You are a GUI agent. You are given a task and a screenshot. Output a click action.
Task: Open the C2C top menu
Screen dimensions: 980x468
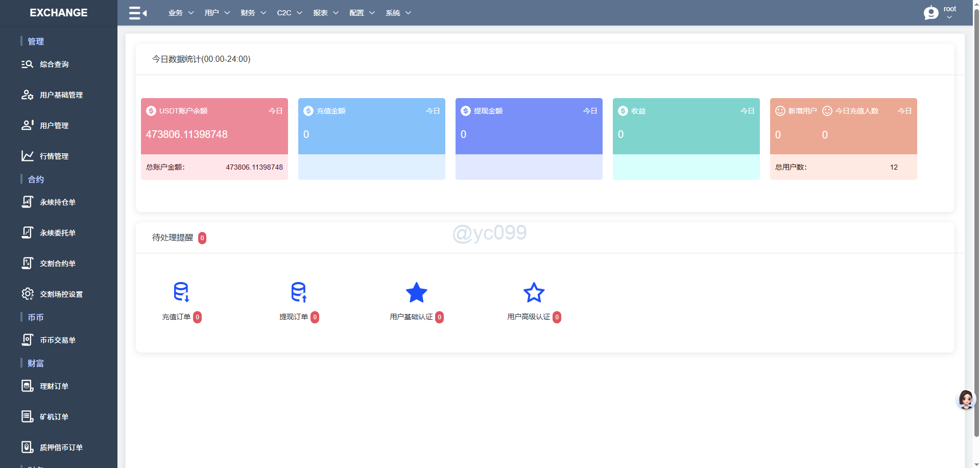[290, 13]
